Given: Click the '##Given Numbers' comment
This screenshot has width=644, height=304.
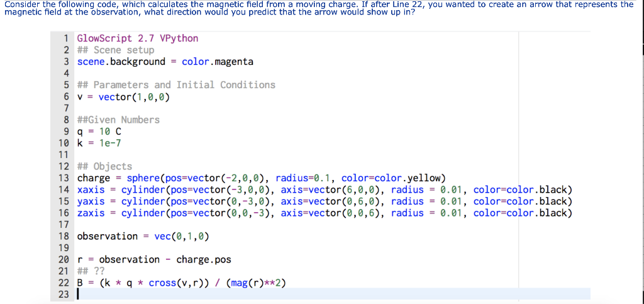Looking at the screenshot, I should (118, 120).
